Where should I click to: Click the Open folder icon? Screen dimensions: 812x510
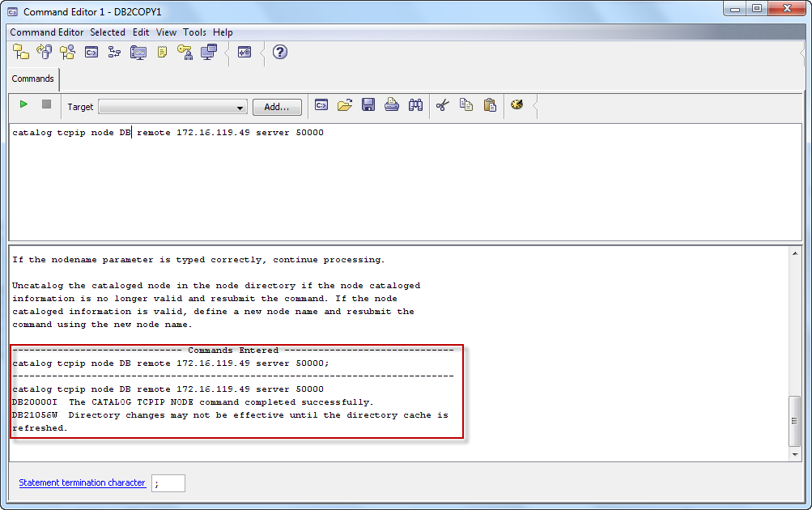tap(345, 105)
